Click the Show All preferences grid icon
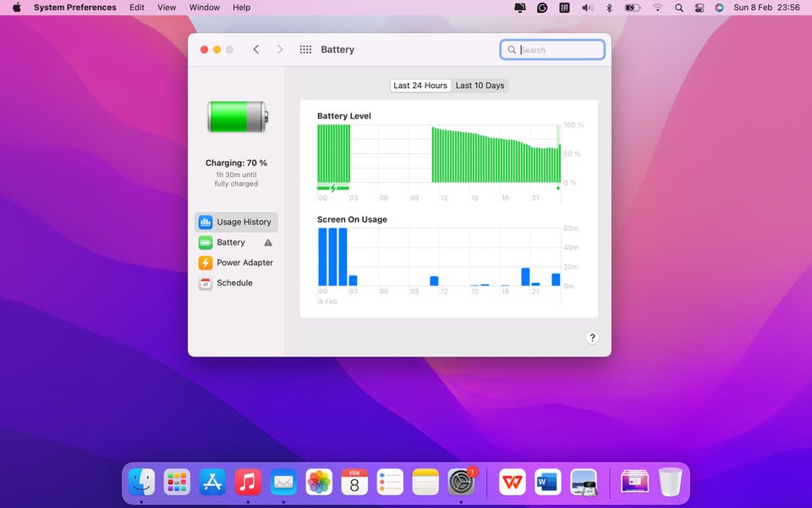Screen dimensions: 812x508 click(305, 50)
